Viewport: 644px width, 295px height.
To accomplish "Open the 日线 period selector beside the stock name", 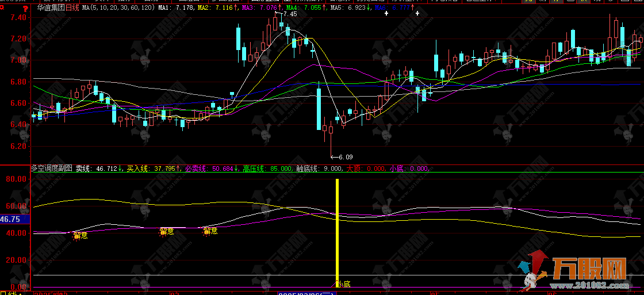I will coord(72,8).
